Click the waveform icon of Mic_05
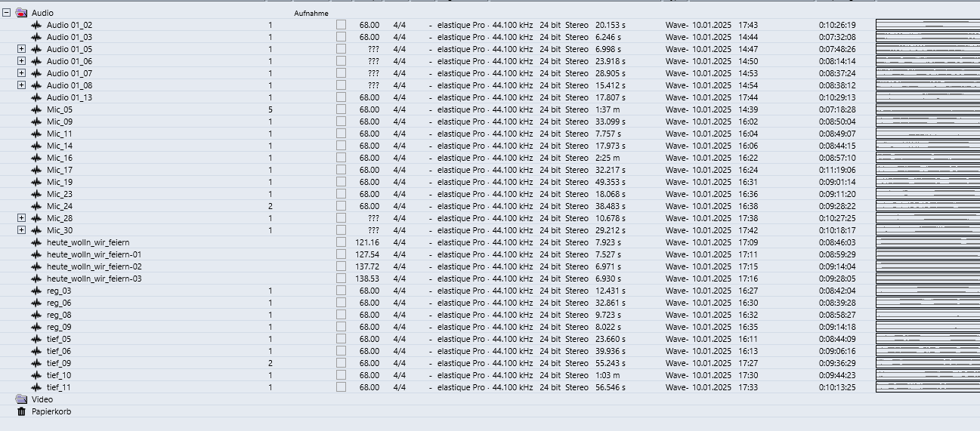The image size is (980, 431). tap(36, 109)
